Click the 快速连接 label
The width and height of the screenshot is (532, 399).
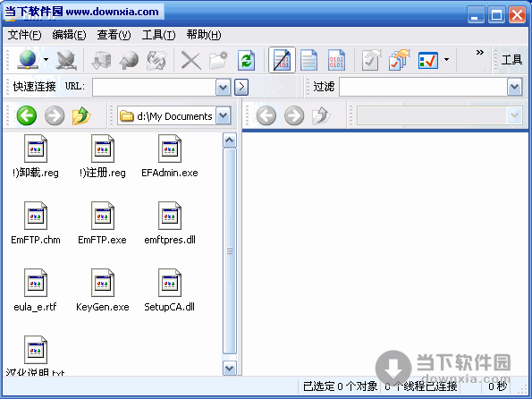pos(34,87)
